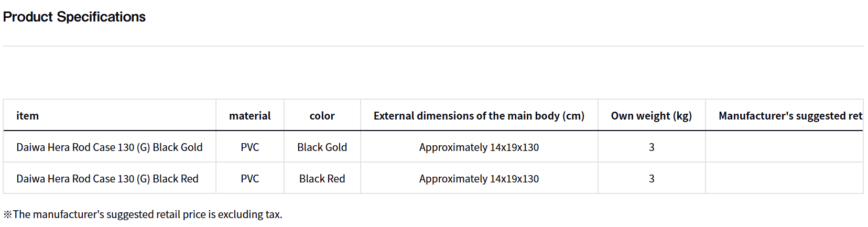Click dimensions cell in the Black Red row
868x227 pixels.
479,179
